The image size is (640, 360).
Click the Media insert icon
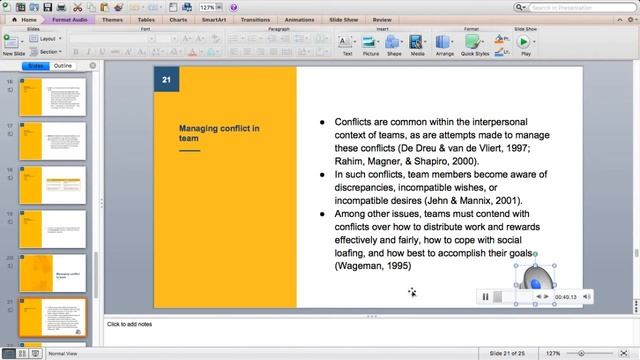[416, 42]
